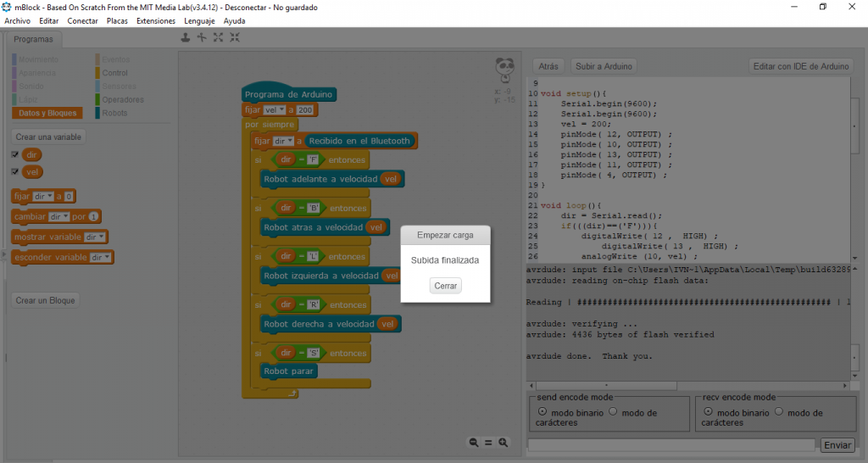Toggle the vel variable checkbox
The width and height of the screenshot is (868, 463).
(x=14, y=172)
